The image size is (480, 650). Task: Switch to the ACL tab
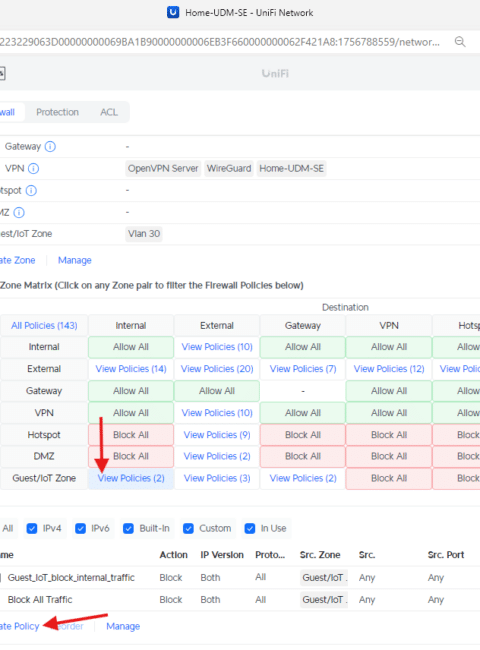[109, 112]
